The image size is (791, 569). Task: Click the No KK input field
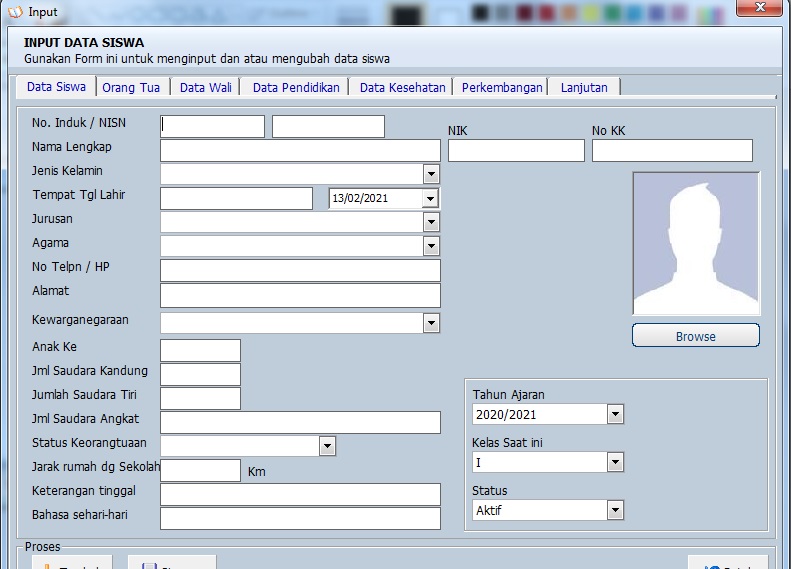click(x=672, y=151)
